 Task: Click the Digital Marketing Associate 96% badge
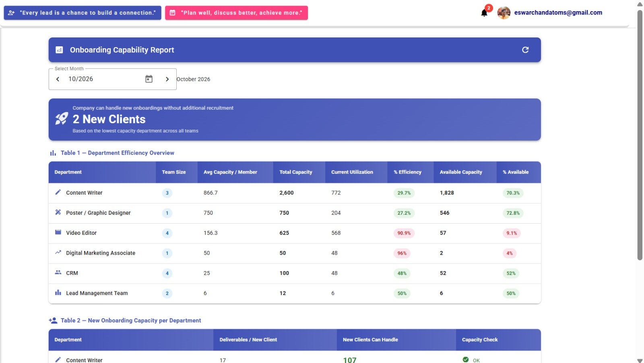tap(402, 253)
